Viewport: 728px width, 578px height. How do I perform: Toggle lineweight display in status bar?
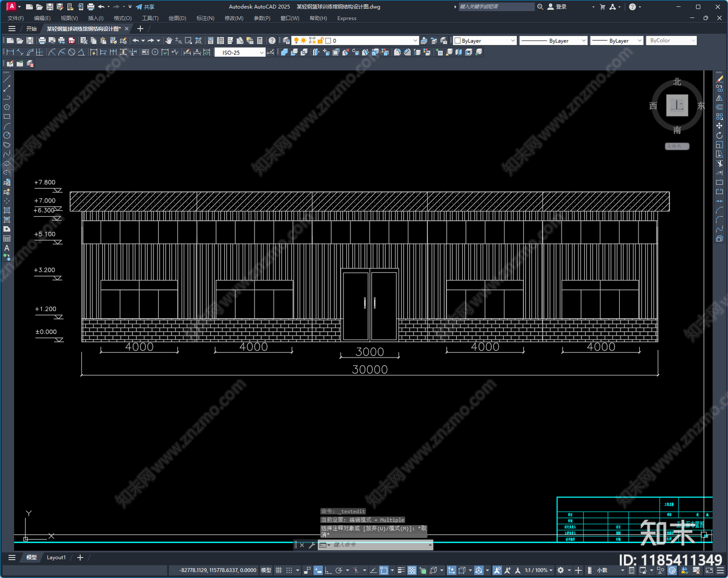point(401,570)
